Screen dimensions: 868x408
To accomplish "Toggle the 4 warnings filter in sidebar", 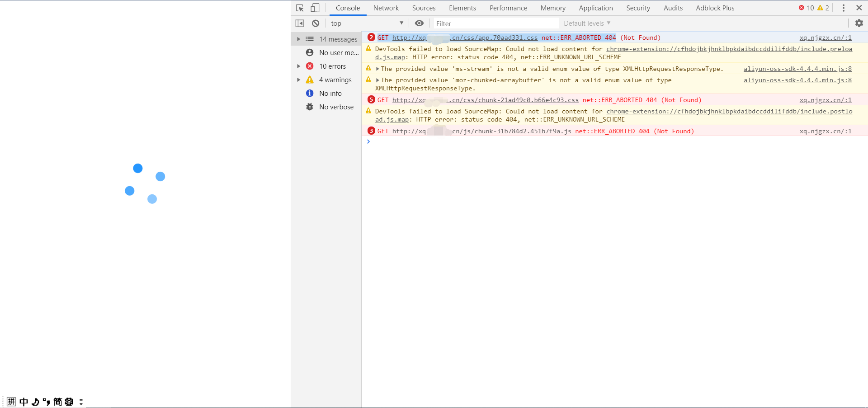I will coord(335,80).
